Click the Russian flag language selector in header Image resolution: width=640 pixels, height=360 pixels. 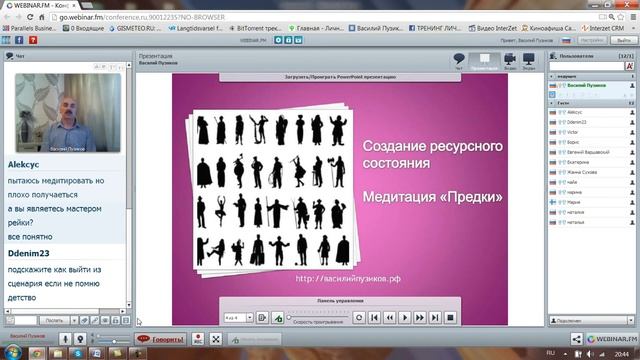pos(566,40)
